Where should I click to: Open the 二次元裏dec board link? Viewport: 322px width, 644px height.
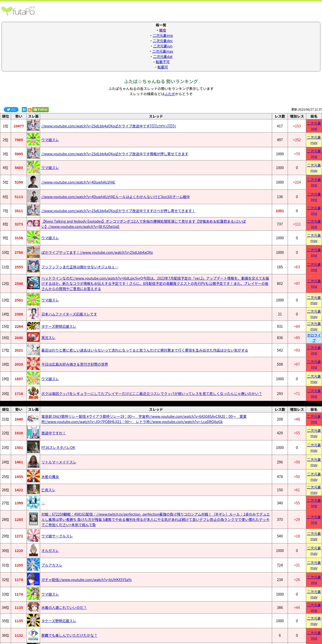click(x=163, y=41)
